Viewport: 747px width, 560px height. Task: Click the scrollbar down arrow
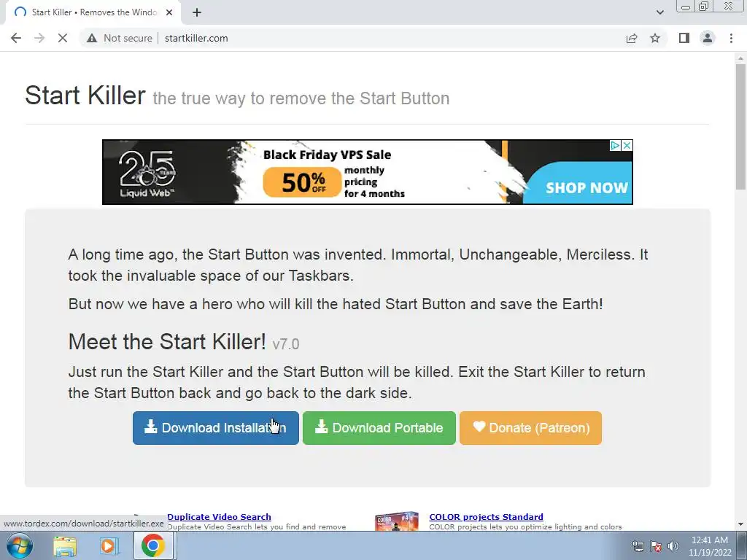click(740, 524)
